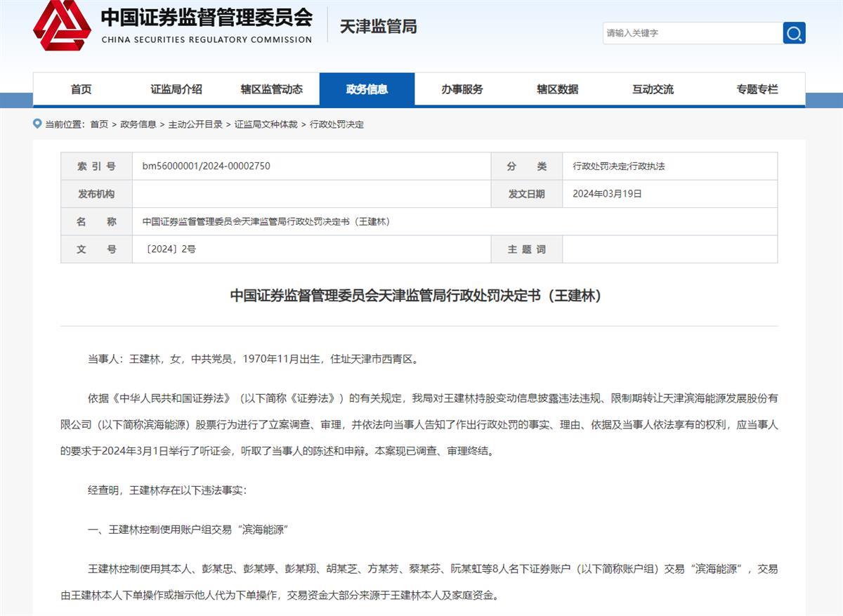Screen dimensions: 843x616
Task: Click the 发文日期 label cell
Action: (526, 194)
